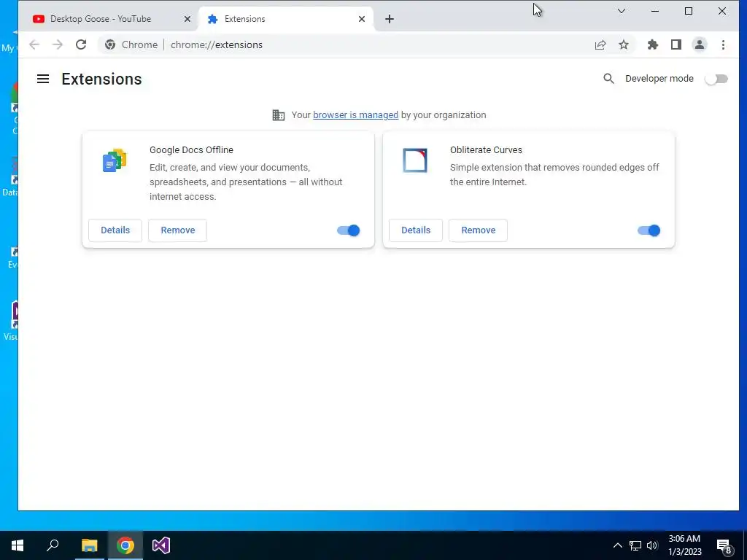
Task: Click the browser Back arrow
Action: (x=34, y=44)
